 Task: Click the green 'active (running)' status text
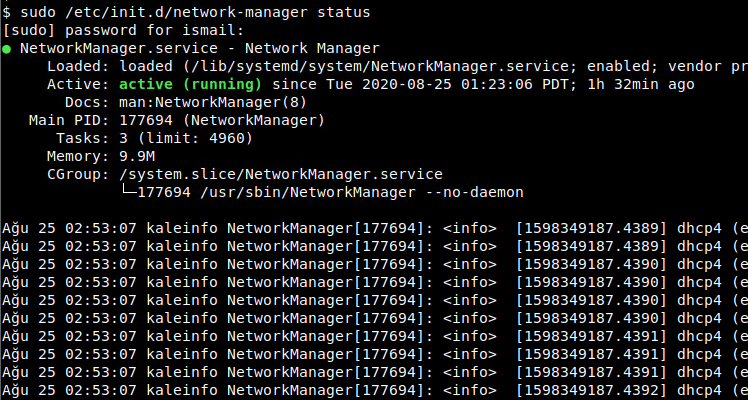click(x=190, y=85)
